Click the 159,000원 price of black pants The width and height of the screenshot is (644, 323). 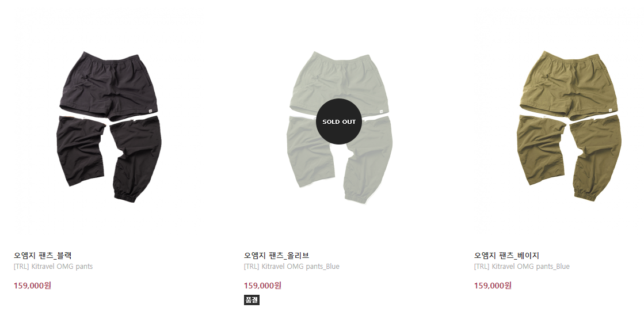tap(32, 286)
